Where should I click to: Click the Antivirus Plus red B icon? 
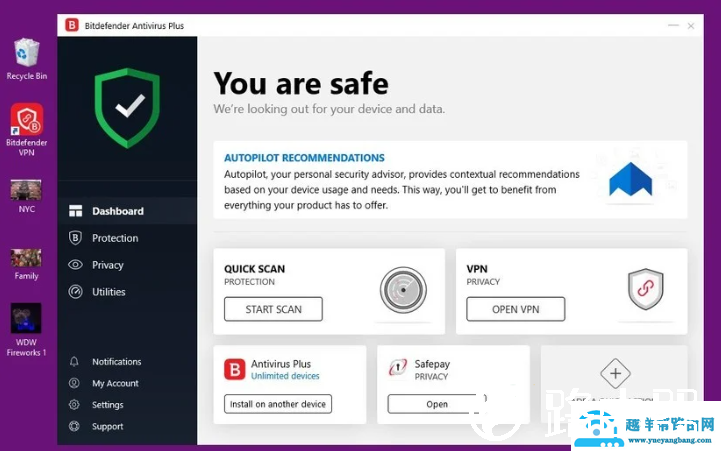(235, 369)
